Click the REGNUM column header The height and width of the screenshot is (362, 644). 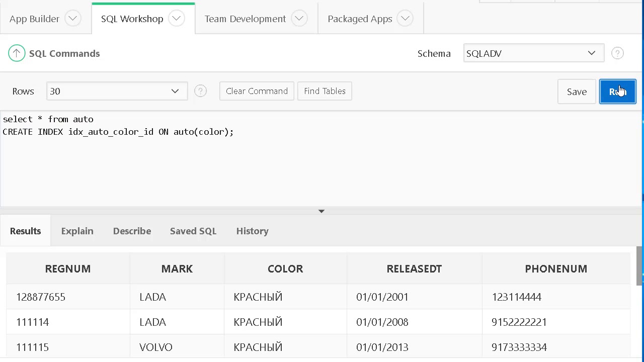[68, 268]
